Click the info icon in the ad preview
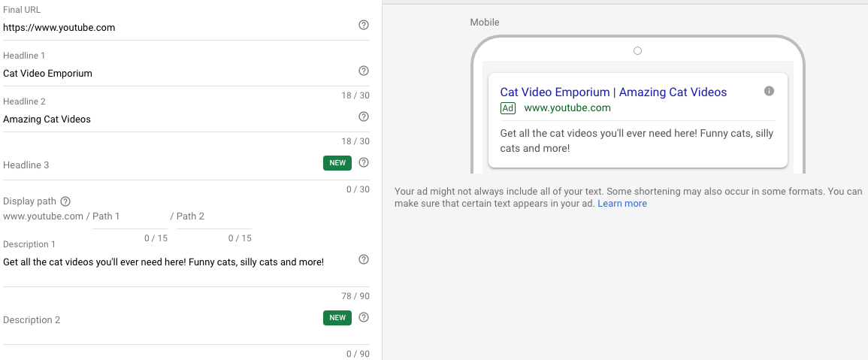This screenshot has width=868, height=360. [769, 91]
